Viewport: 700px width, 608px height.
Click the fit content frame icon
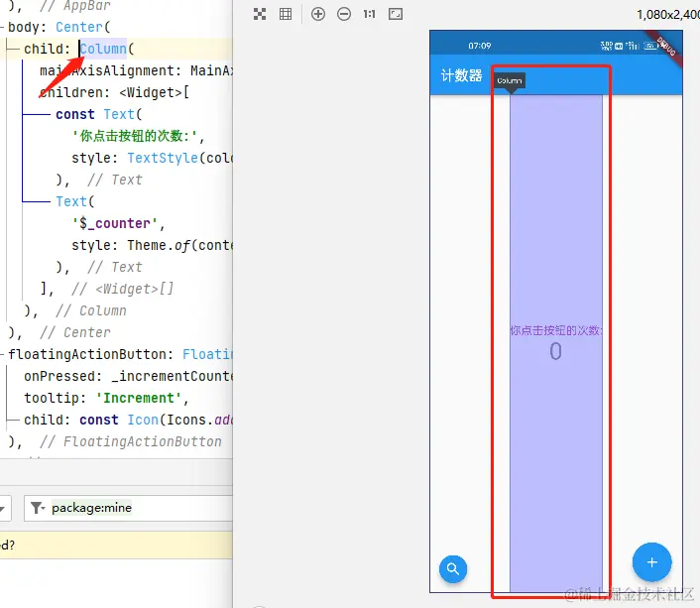coord(396,14)
